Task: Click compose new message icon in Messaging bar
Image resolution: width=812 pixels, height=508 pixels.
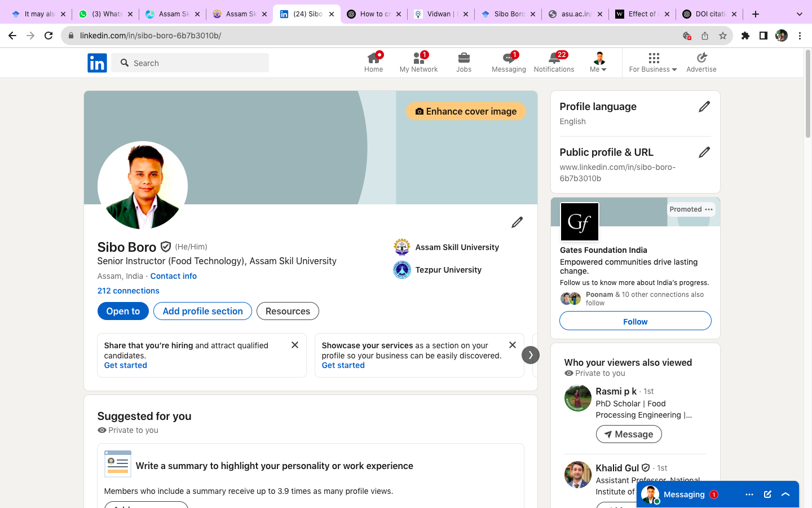Action: [767, 494]
